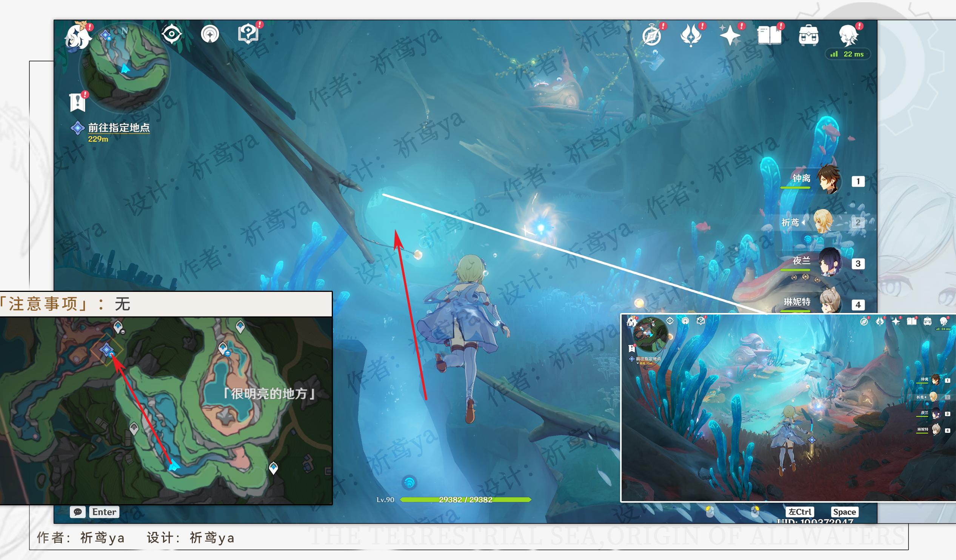The width and height of the screenshot is (956, 560).
Task: Click the 22 ms network latency indicator
Action: (x=848, y=54)
